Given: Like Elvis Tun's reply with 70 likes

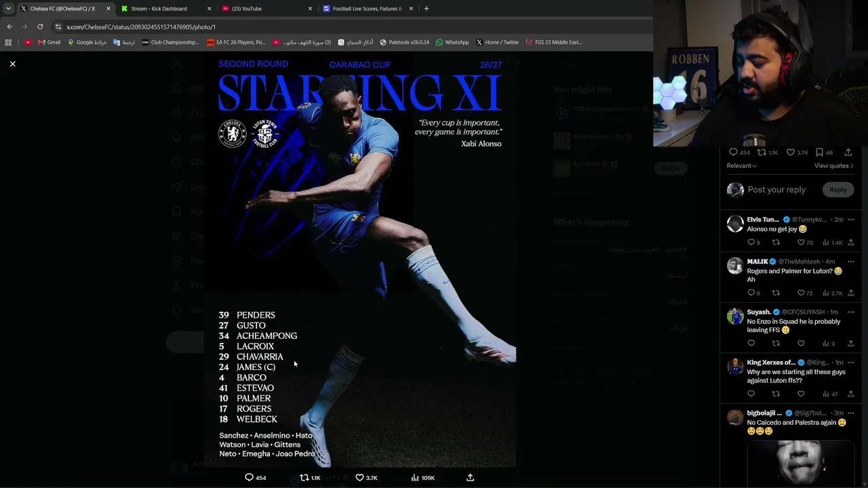Looking at the screenshot, I should (805, 243).
